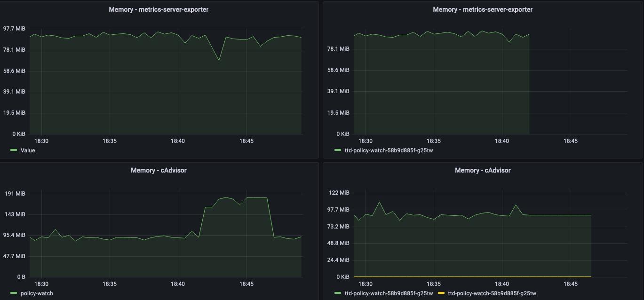Click the green line icon beside policy-watch legend
Image resolution: width=644 pixels, height=300 pixels.
pyautogui.click(x=13, y=293)
